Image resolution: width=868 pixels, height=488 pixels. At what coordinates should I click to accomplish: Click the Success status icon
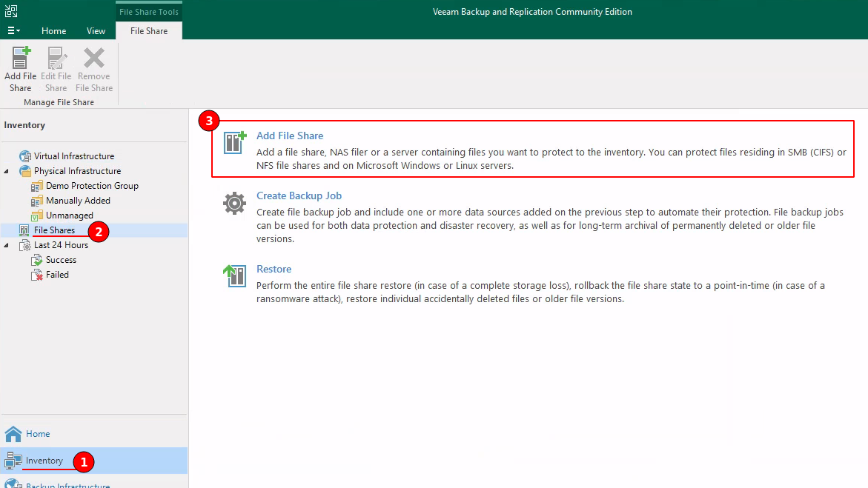[37, 260]
